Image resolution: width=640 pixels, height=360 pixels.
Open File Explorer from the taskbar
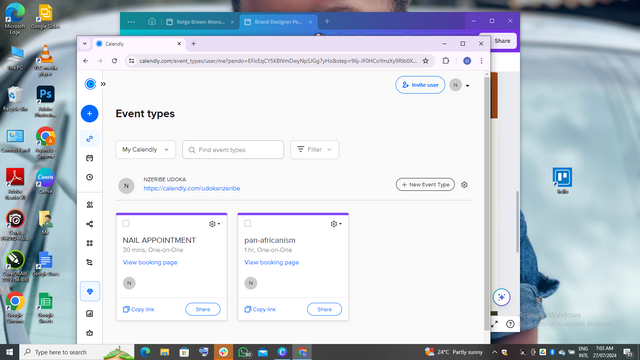pos(164,352)
